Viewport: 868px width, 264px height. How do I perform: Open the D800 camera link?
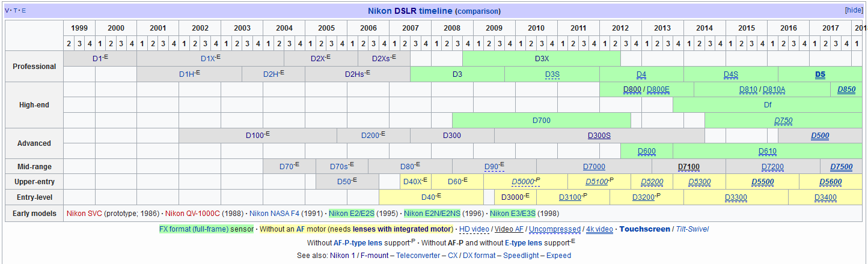(x=632, y=90)
